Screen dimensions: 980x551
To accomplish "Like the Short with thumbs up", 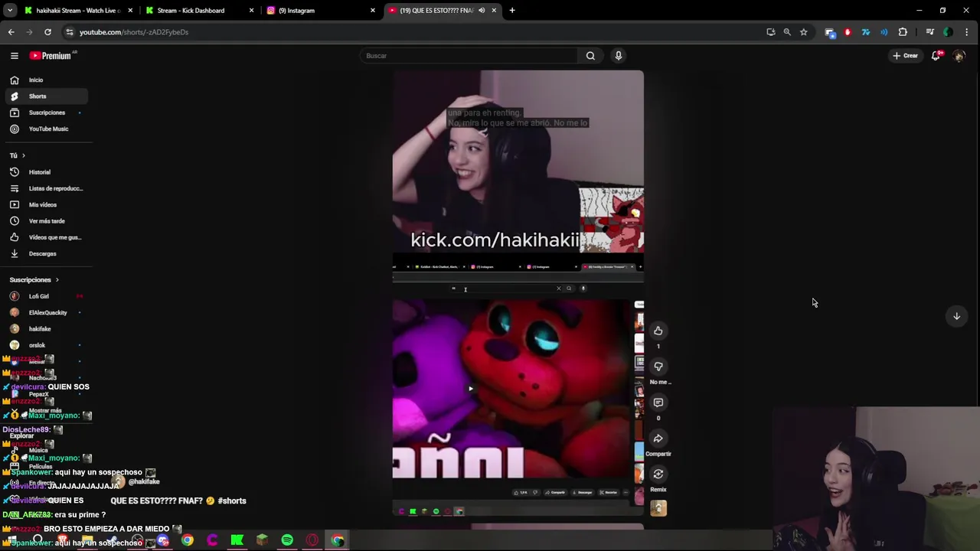I will tap(658, 331).
